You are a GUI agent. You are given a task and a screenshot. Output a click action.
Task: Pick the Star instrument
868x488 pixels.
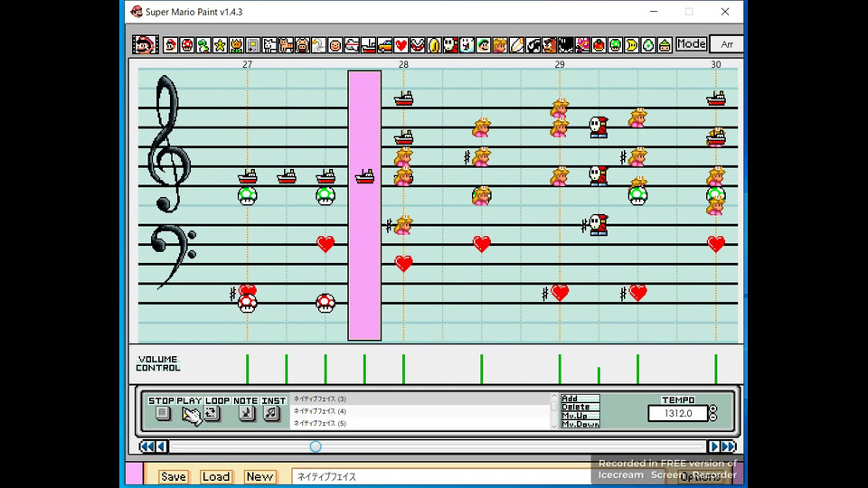click(220, 45)
